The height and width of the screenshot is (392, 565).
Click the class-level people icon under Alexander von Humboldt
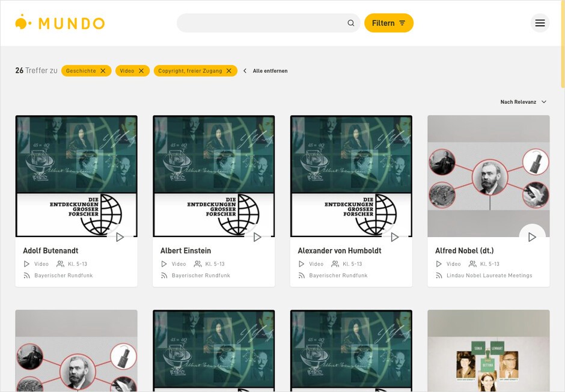click(335, 264)
